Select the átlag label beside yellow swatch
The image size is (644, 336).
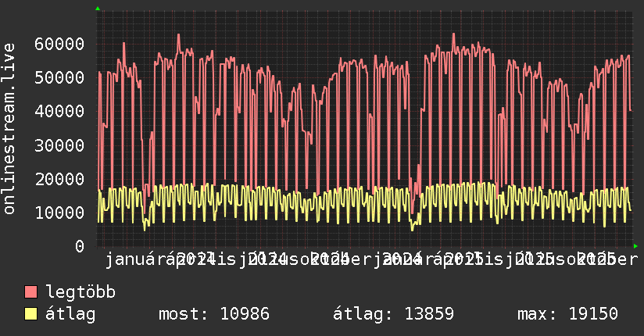point(70,314)
